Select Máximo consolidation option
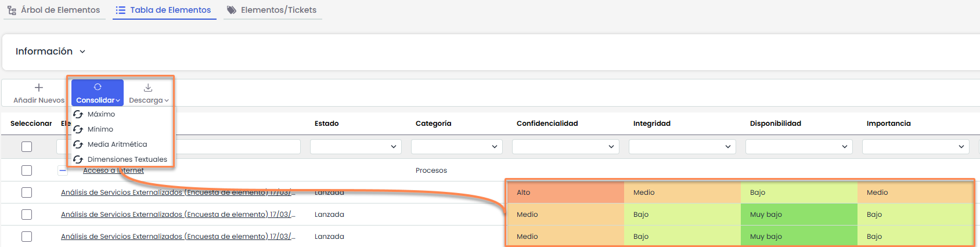 [101, 114]
